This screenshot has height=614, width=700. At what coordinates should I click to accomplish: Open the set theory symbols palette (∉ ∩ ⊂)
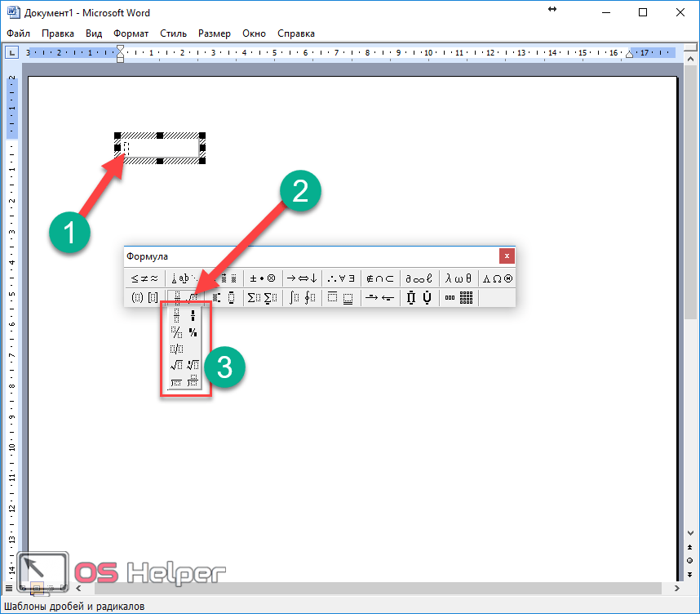point(380,278)
